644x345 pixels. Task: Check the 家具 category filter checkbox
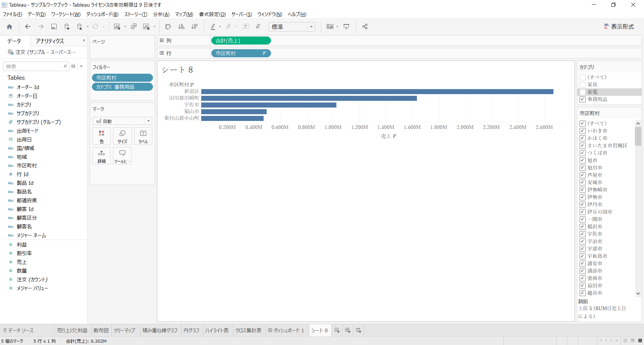(x=583, y=85)
